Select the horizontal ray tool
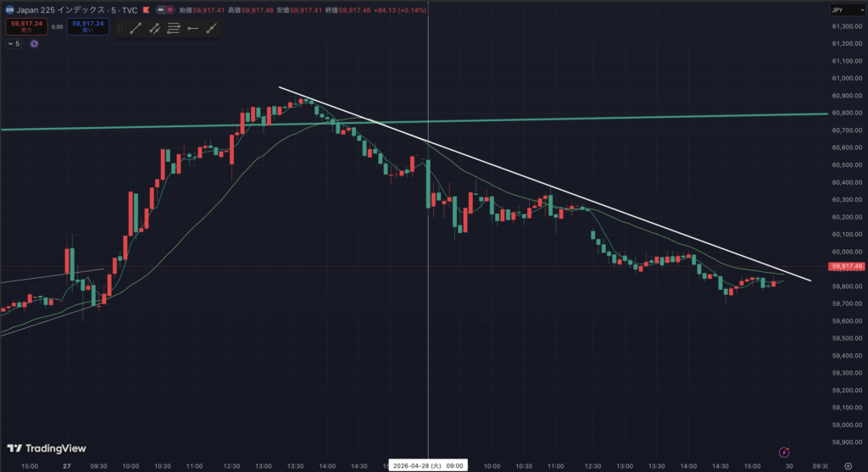The width and height of the screenshot is (868, 472). click(192, 28)
